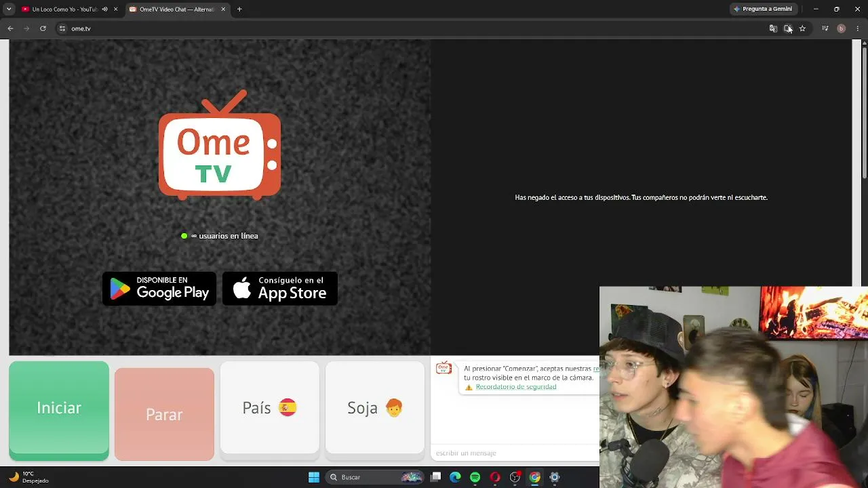868x488 pixels.
Task: Reload the ome.tv page
Action: pos(43,28)
